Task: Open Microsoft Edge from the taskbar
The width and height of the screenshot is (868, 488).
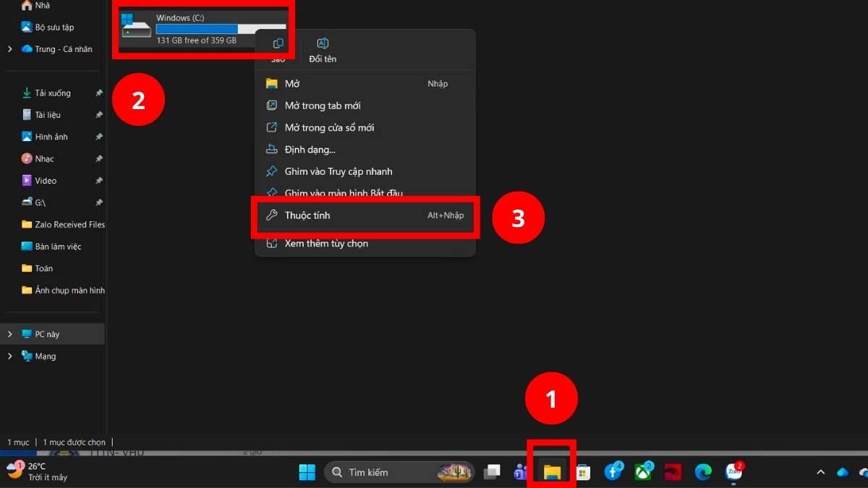Action: [x=702, y=472]
